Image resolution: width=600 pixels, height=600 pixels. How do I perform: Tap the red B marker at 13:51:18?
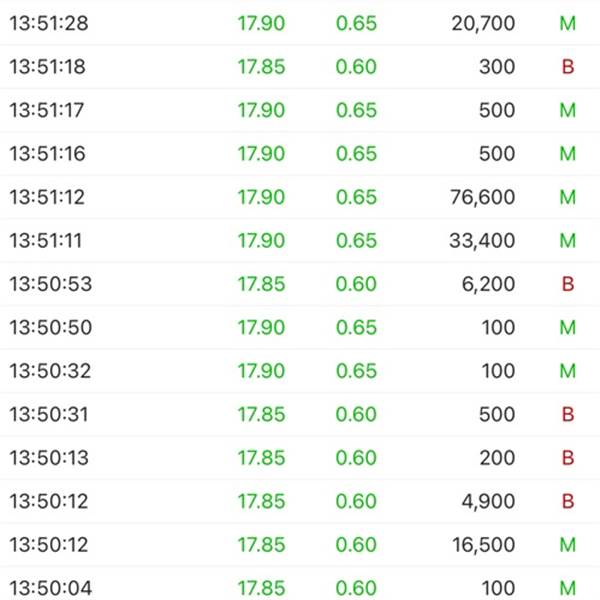coord(568,67)
